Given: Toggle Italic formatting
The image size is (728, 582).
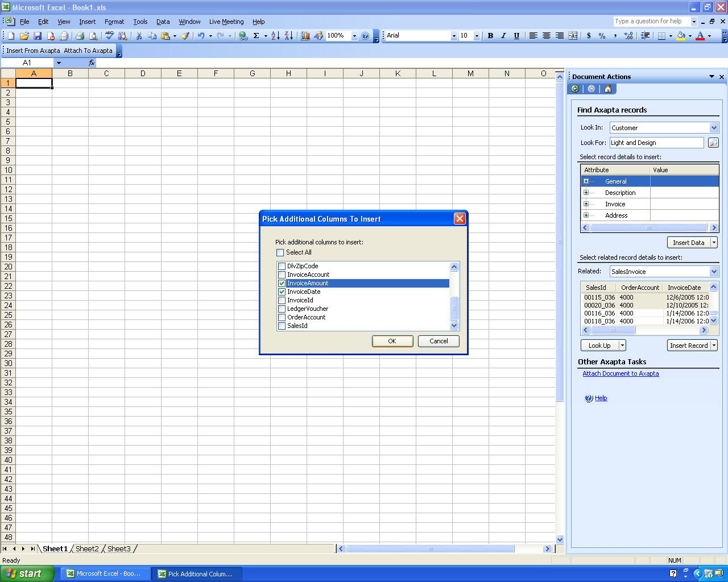Looking at the screenshot, I should pos(503,36).
